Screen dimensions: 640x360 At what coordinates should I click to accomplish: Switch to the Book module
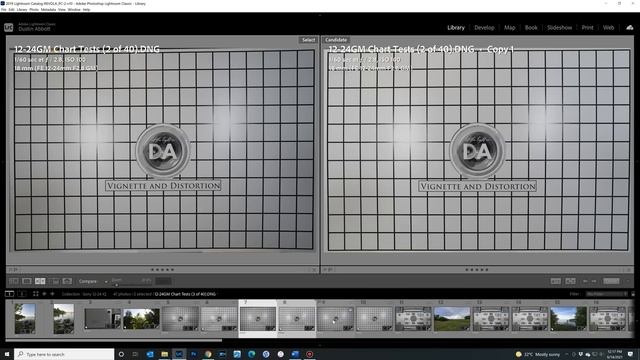(x=531, y=27)
